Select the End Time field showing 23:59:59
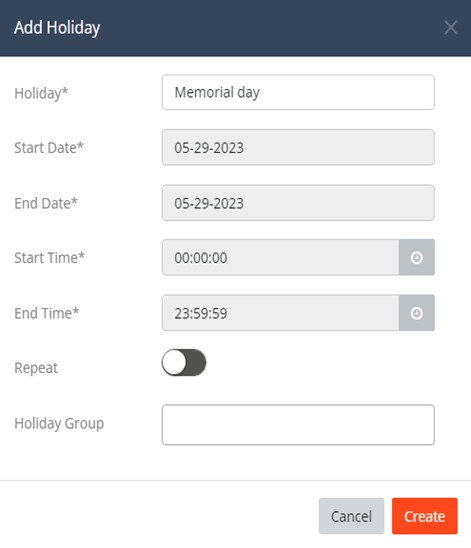The image size is (471, 548). [x=281, y=313]
